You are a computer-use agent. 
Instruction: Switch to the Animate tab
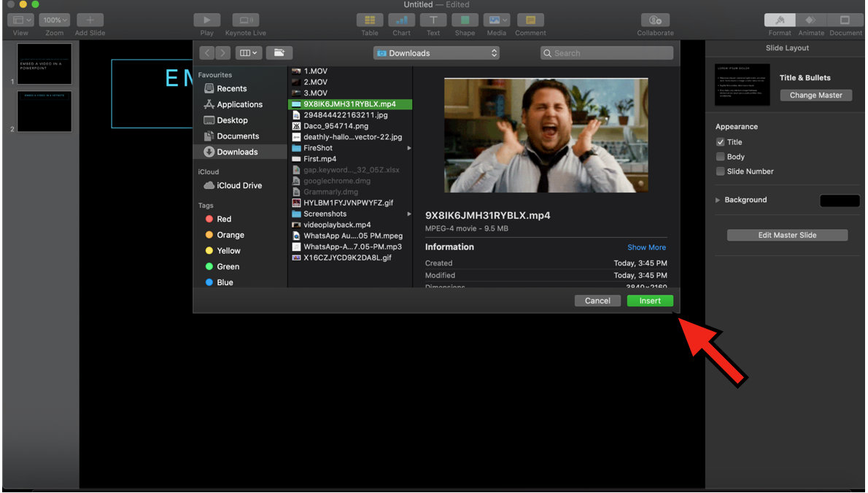click(x=810, y=20)
